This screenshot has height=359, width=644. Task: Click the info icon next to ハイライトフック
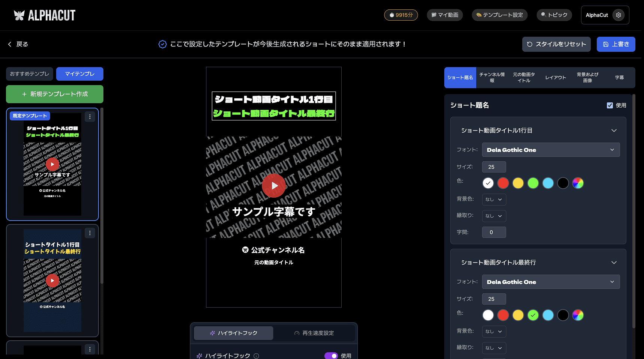[x=256, y=356]
